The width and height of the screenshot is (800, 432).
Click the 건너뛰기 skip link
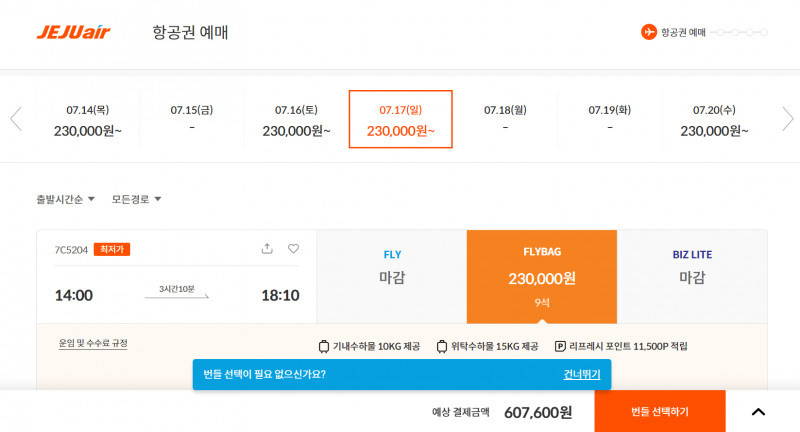582,374
